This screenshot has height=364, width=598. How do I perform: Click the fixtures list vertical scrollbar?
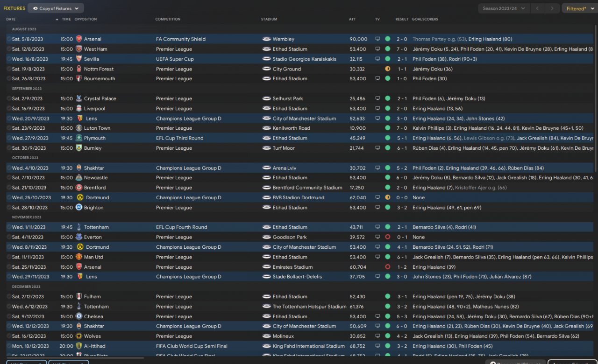tap(596, 98)
